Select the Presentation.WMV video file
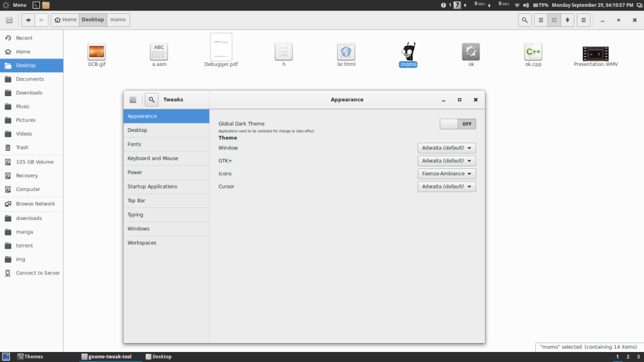Screen dimensions: 644x362 pyautogui.click(x=596, y=53)
